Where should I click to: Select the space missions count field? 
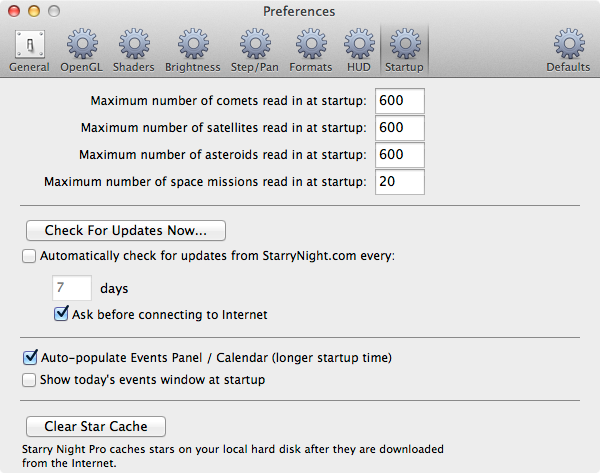coord(400,182)
